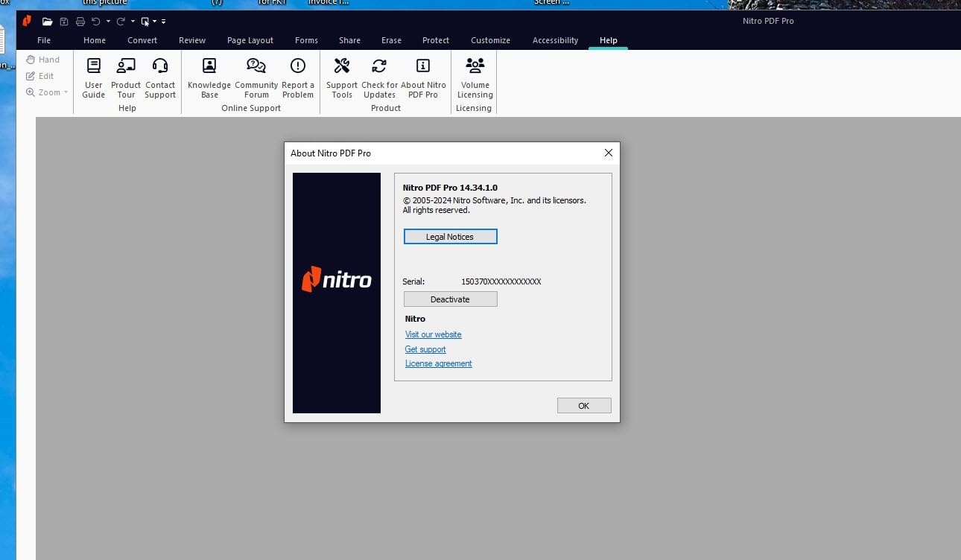The height and width of the screenshot is (560, 961).
Task: Open the License agreement link
Action: [438, 363]
